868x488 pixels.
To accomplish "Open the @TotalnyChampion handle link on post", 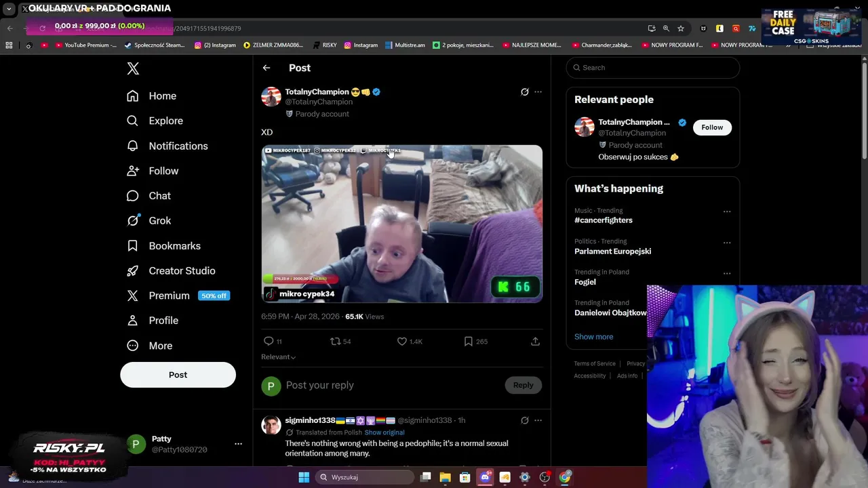I will [x=319, y=102].
